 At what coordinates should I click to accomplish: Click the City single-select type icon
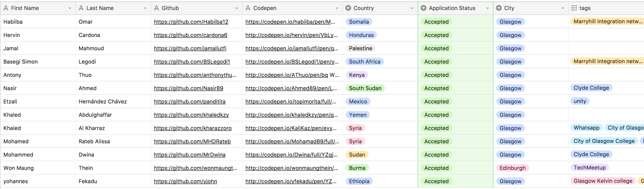(499, 8)
